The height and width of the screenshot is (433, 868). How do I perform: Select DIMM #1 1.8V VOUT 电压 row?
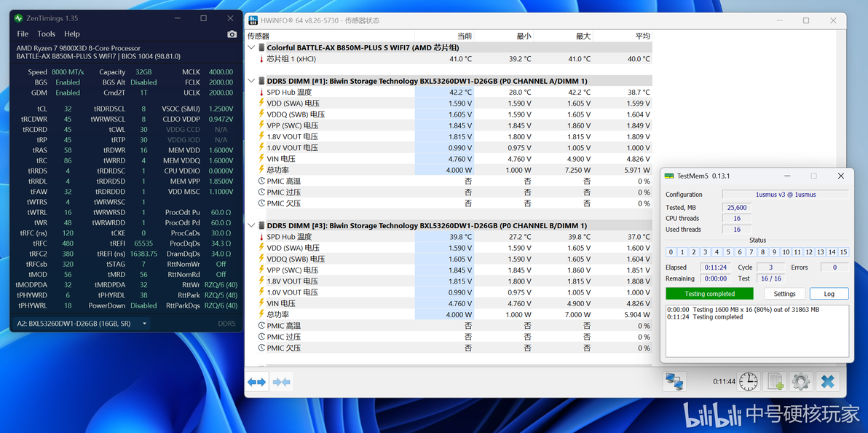tap(449, 136)
